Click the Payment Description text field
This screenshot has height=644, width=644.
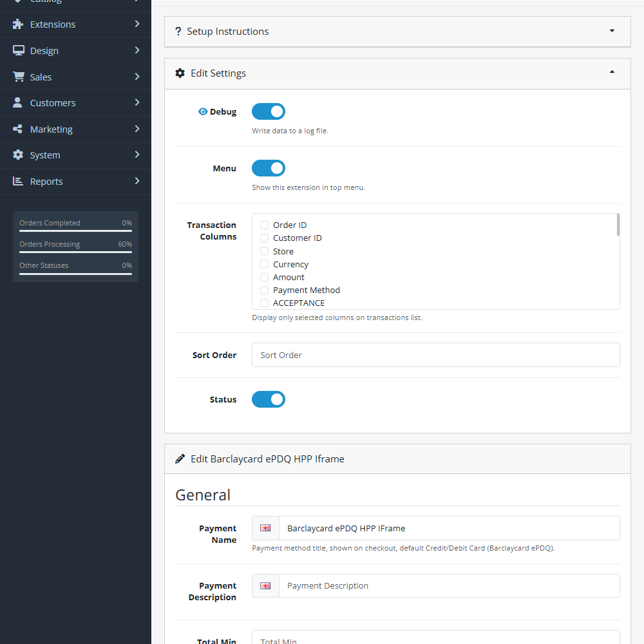tap(450, 585)
